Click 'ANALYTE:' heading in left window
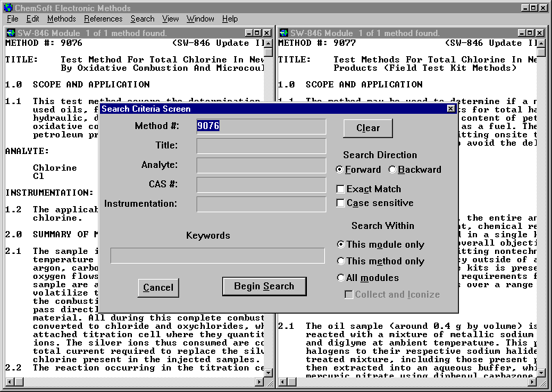The height and width of the screenshot is (392, 552). [x=27, y=151]
